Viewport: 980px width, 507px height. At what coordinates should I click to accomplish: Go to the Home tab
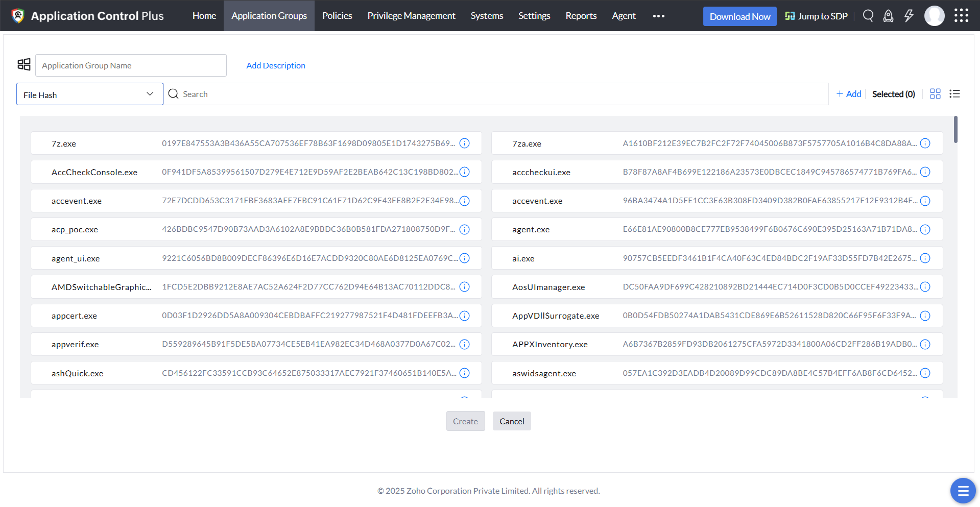tap(204, 16)
